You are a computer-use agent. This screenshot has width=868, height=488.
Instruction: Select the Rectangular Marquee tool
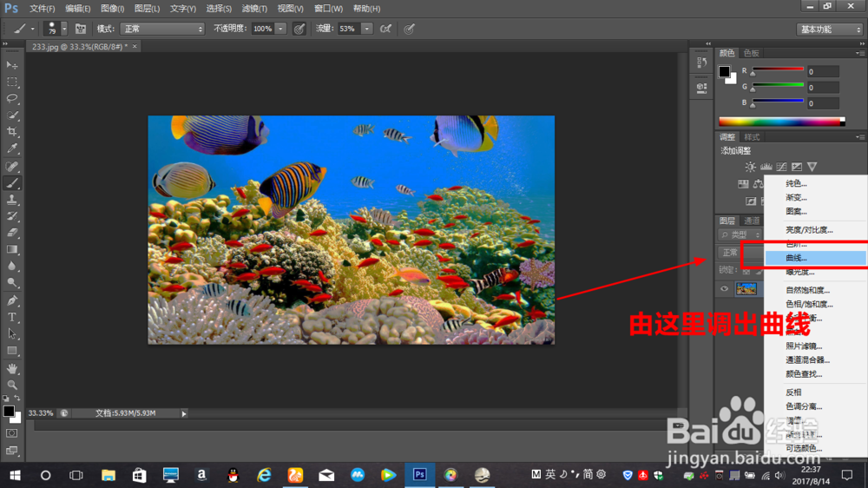11,82
